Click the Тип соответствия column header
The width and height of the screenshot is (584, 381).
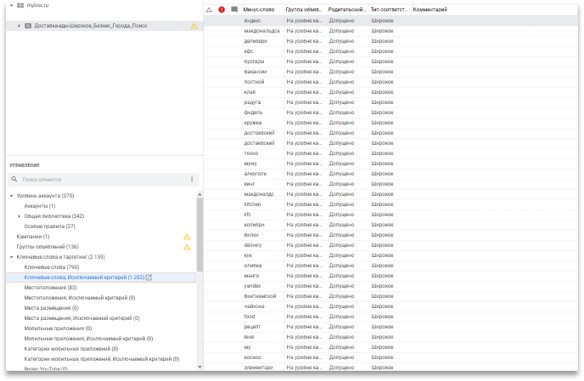[389, 10]
